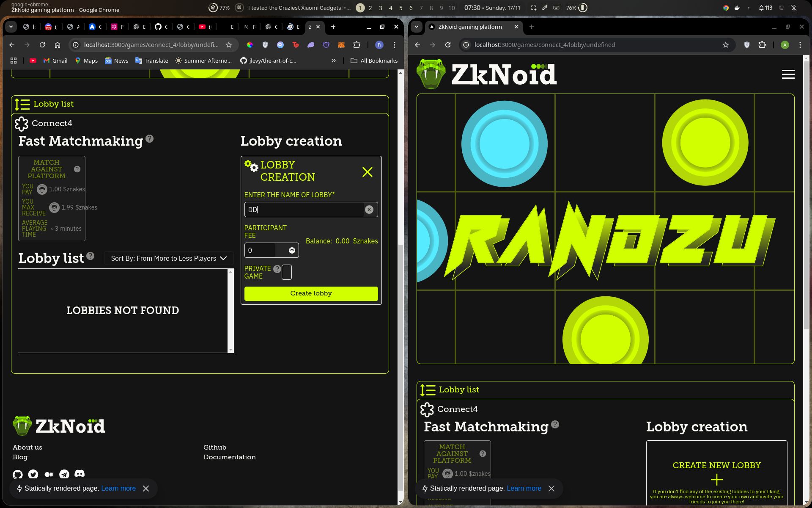Switch to workspace 2 in top bar
This screenshot has width=812, height=508.
click(x=370, y=8)
